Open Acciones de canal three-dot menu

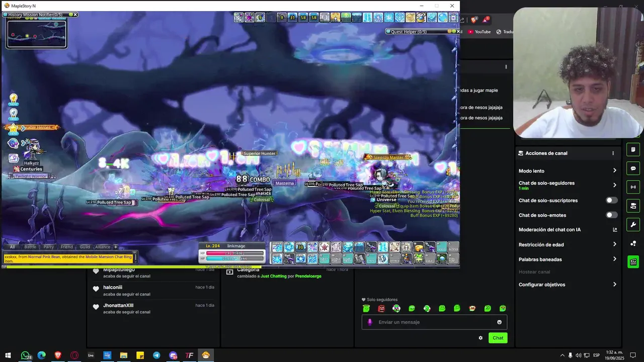[x=613, y=153]
